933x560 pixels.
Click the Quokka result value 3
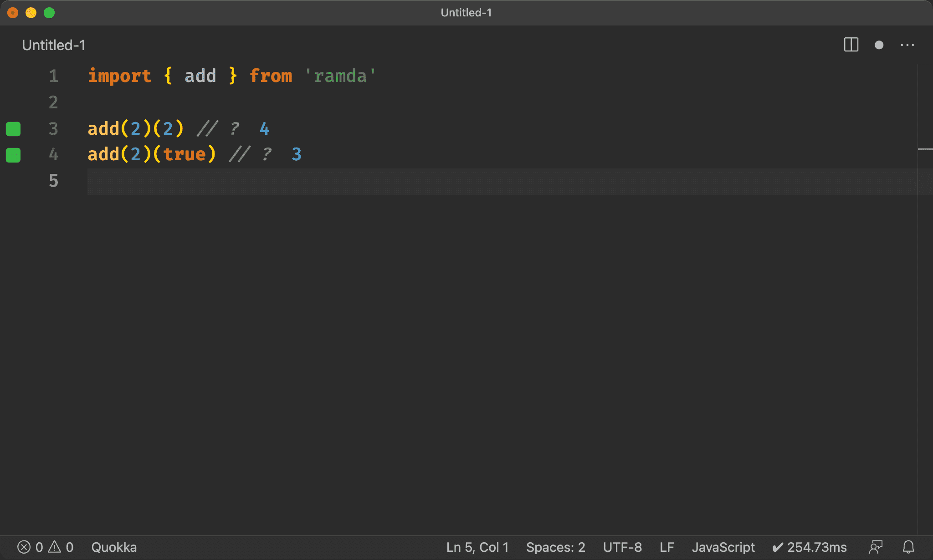coord(297,154)
